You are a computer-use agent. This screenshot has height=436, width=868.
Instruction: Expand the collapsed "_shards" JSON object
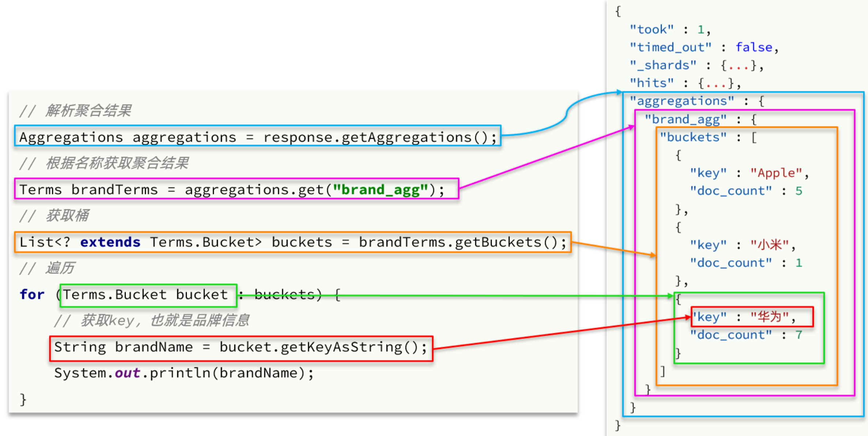click(738, 65)
